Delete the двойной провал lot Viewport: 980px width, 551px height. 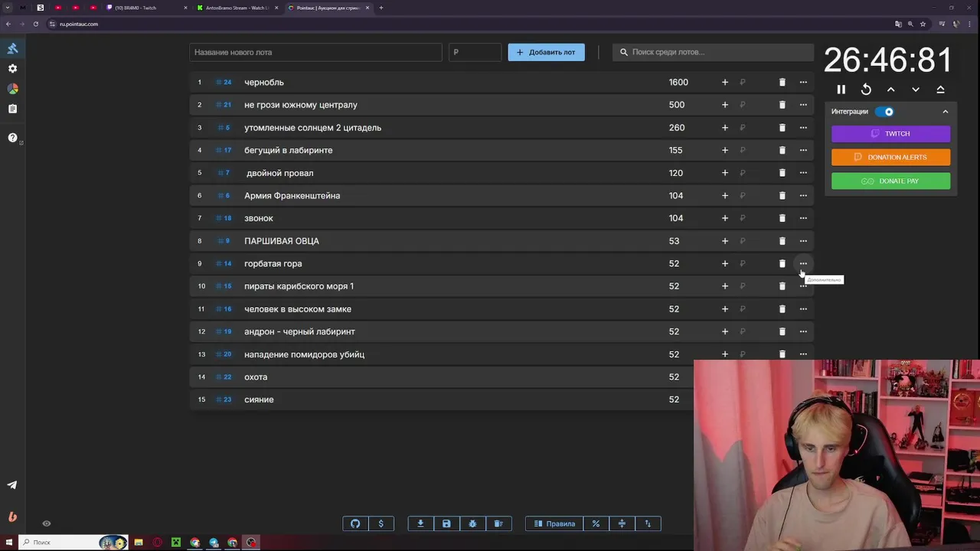(x=782, y=173)
